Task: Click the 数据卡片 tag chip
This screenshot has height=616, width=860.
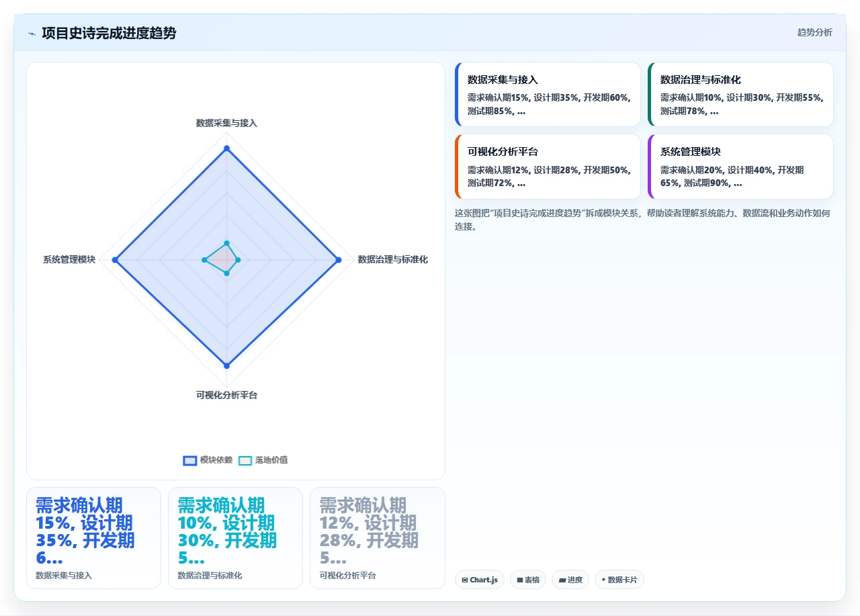Action: coord(619,580)
